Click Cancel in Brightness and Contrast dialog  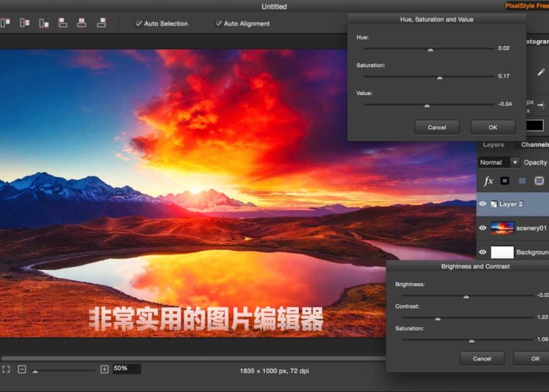pos(482,358)
